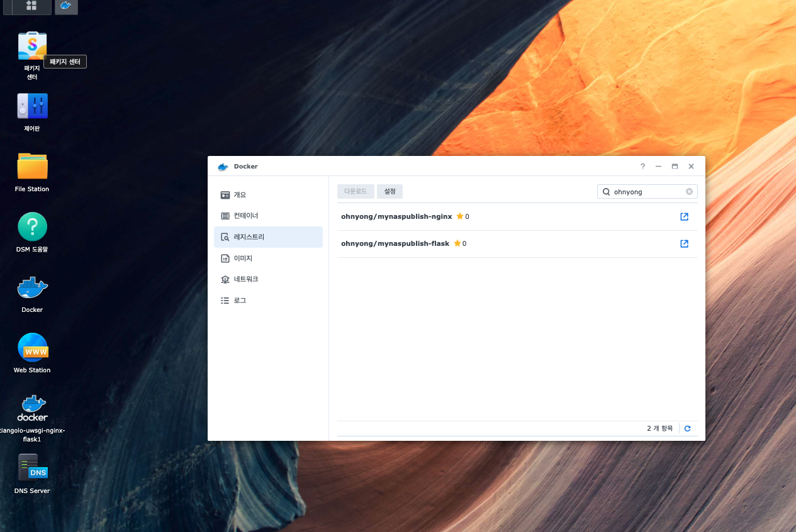The height and width of the screenshot is (532, 796).
Task: Click the search magnifier icon
Action: pos(606,192)
